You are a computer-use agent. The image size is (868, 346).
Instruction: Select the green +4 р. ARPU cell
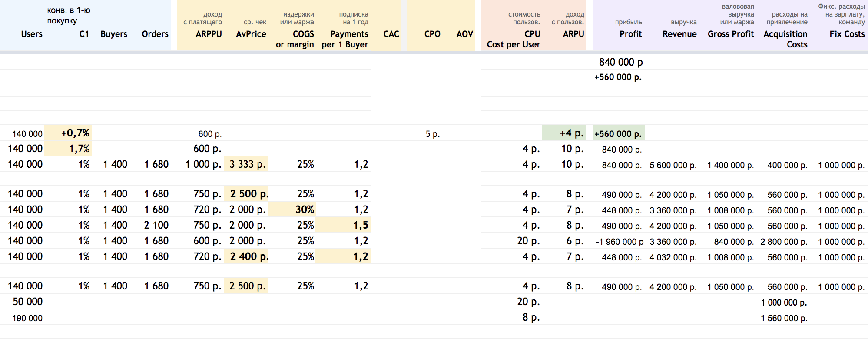[x=564, y=133]
